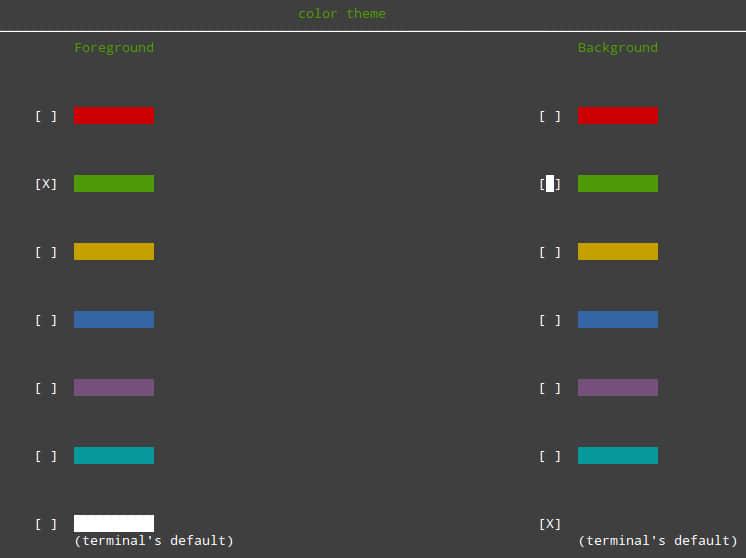Click the cyan background color swatch
Screen dimensions: 746x558
pos(618,456)
